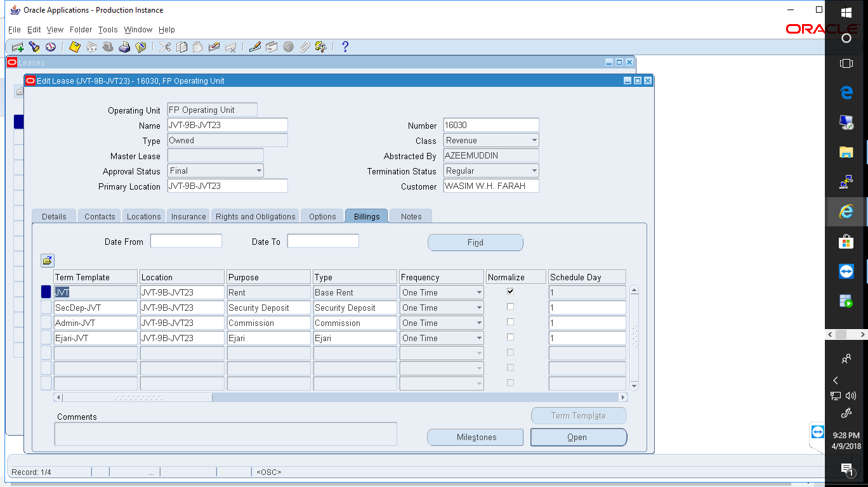Image resolution: width=868 pixels, height=487 pixels.
Task: Click the Comments text field
Action: pyautogui.click(x=226, y=434)
